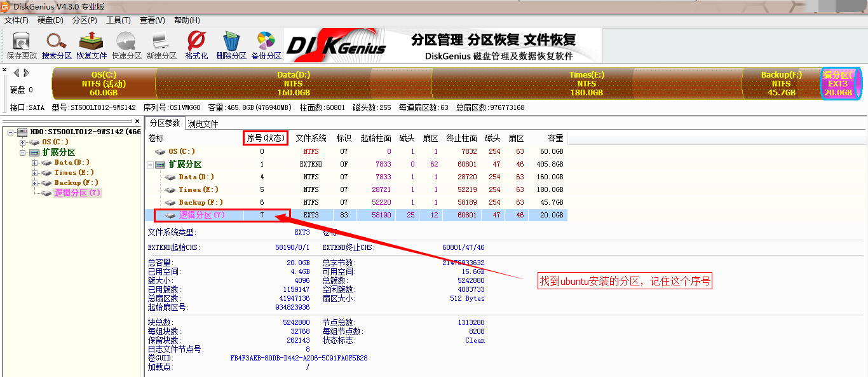Click the 格式化 format icon
The height and width of the screenshot is (377, 868).
196,41
